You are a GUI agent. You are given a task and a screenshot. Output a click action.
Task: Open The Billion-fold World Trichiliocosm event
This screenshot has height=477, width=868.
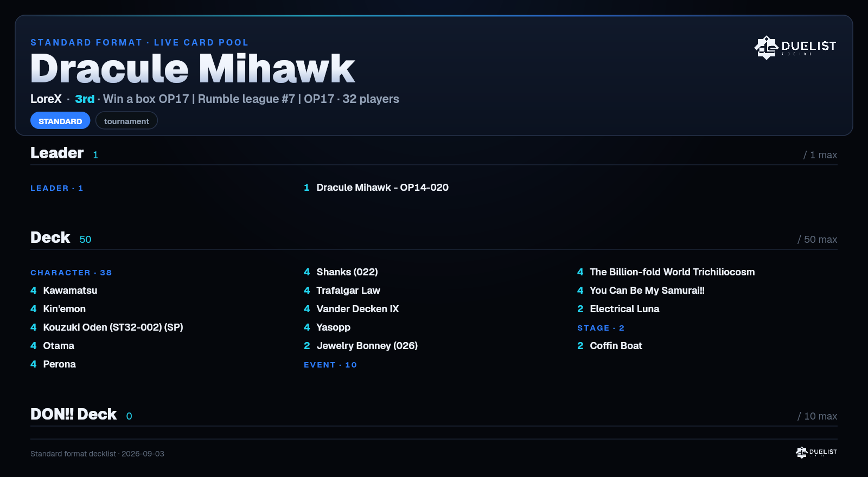tap(666, 272)
